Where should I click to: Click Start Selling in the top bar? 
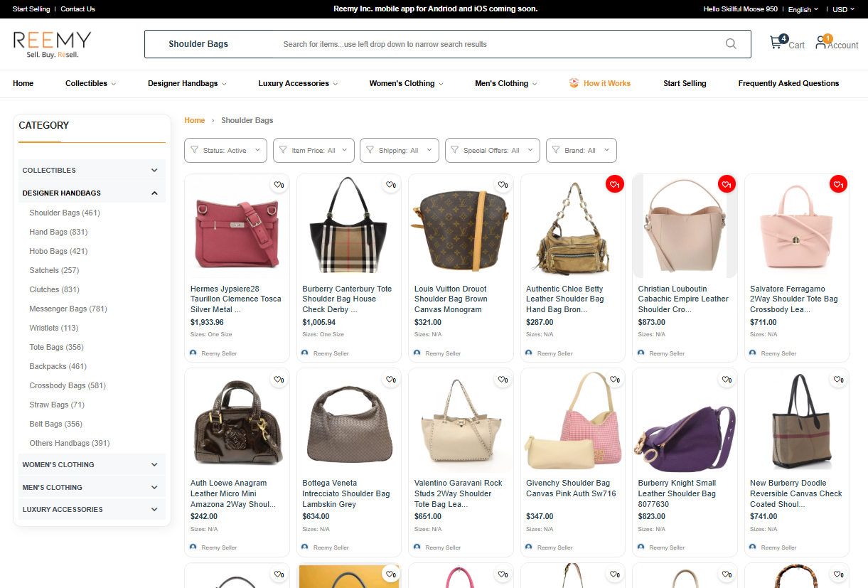31,9
